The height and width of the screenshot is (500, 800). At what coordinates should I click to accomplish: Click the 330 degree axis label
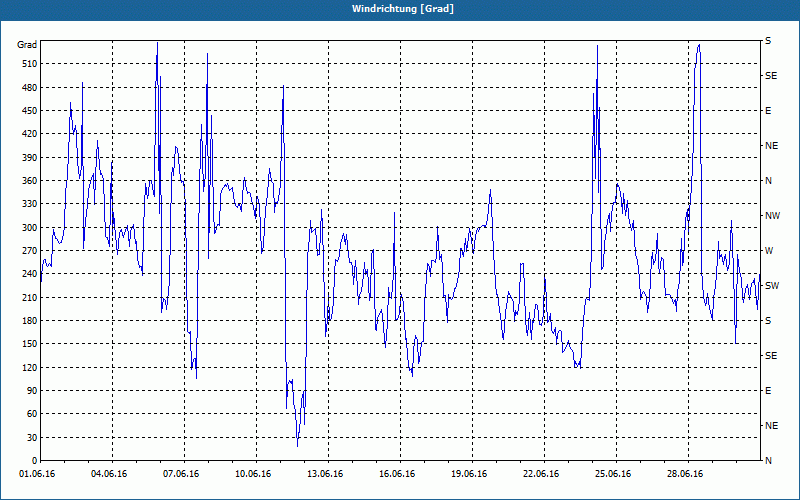click(30, 204)
